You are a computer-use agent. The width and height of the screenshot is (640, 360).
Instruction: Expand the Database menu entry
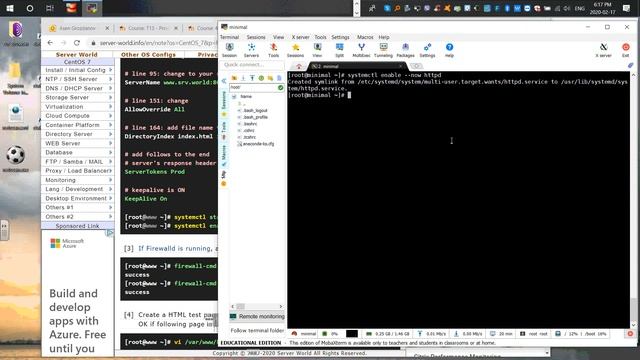pyautogui.click(x=78, y=153)
